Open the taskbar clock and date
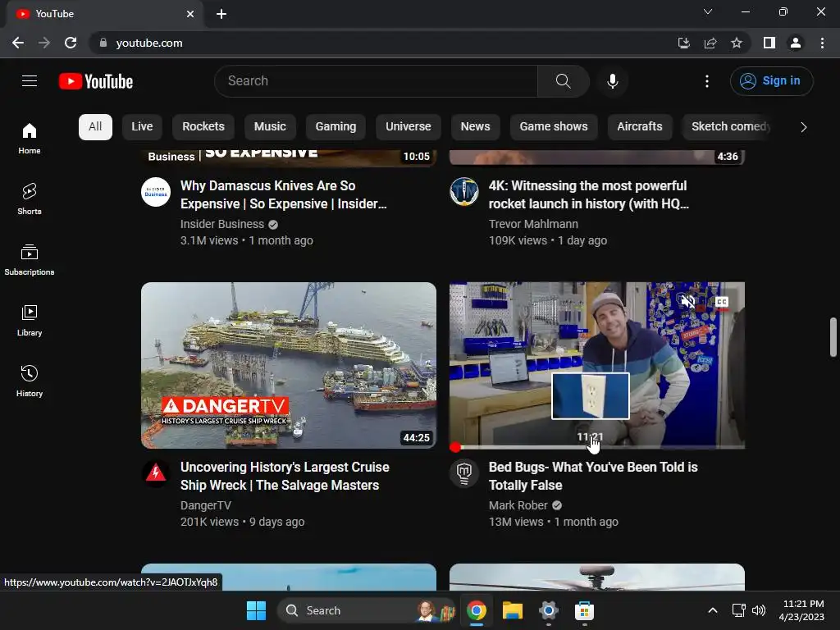 [802, 610]
